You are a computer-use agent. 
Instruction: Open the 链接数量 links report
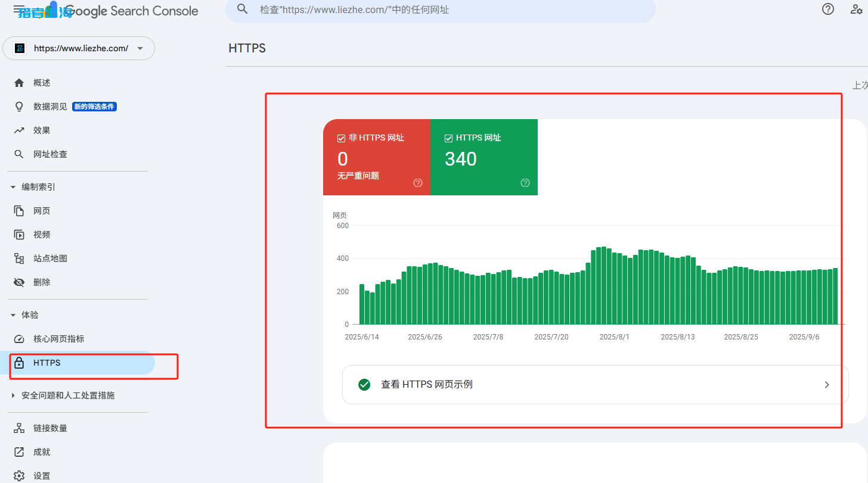pos(50,428)
